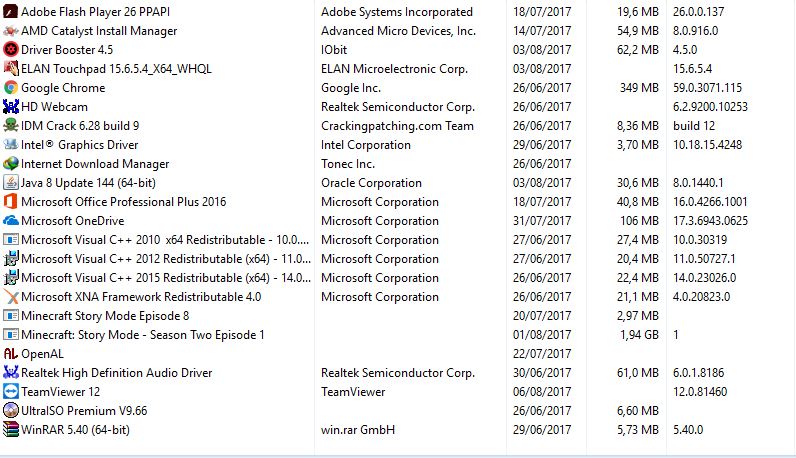Viewport: 796px width, 458px height.
Task: Click Minecraft Story Mode Season Two icon
Action: 11,335
